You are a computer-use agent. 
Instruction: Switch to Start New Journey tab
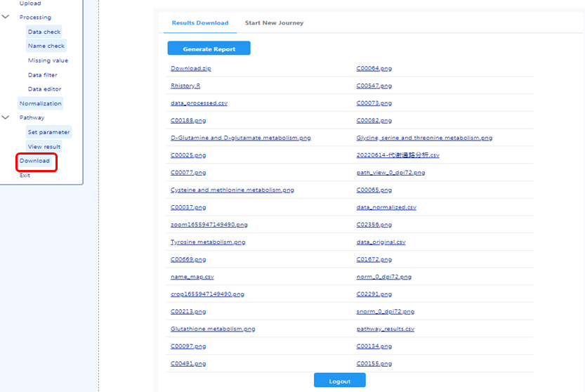(274, 22)
